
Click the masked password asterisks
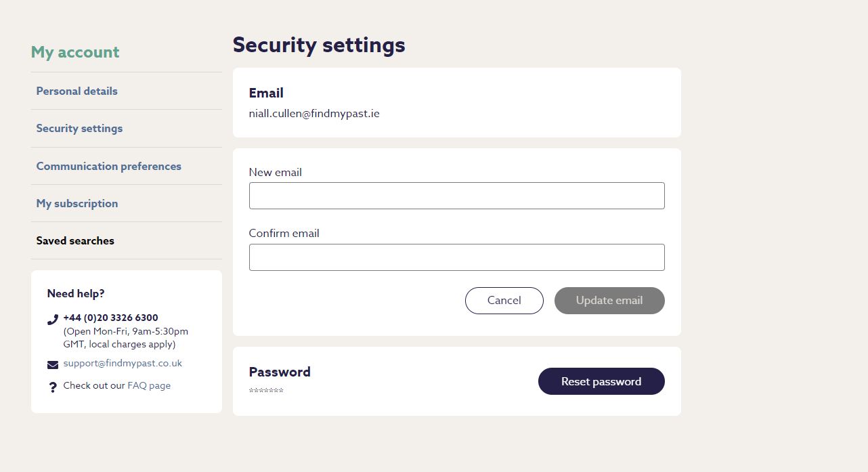[x=266, y=391]
